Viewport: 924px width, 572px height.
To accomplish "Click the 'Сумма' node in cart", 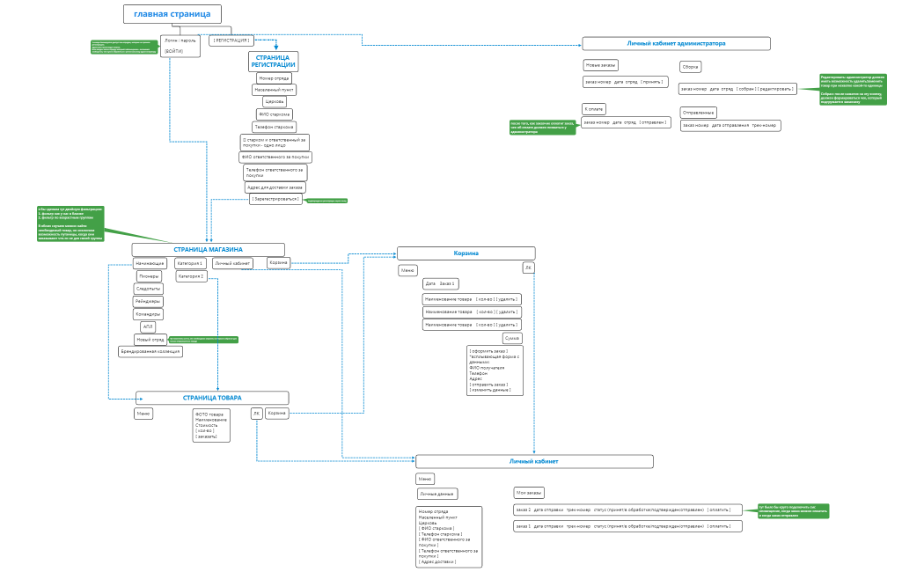I will coord(511,338).
